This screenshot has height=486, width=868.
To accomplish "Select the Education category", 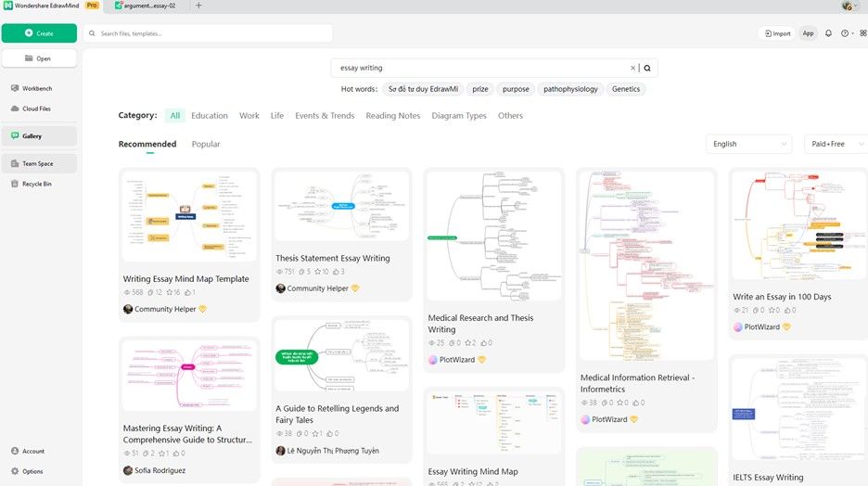I will click(x=210, y=116).
